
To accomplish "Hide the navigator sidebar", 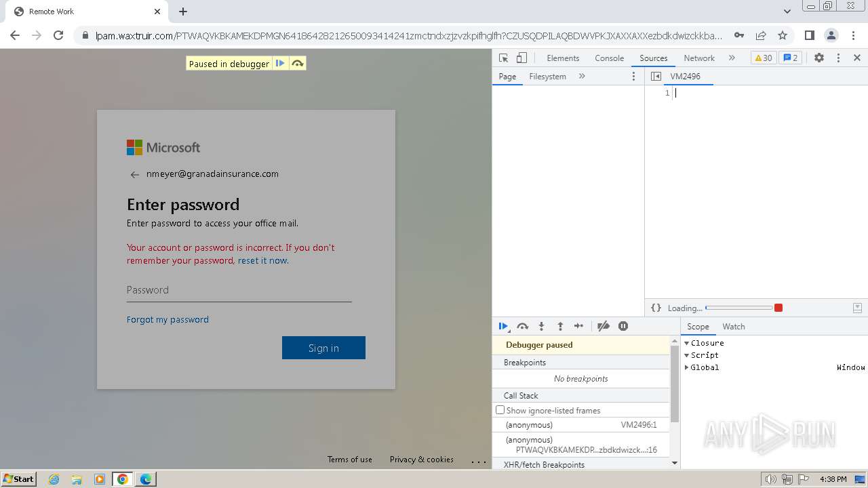I will pyautogui.click(x=656, y=77).
